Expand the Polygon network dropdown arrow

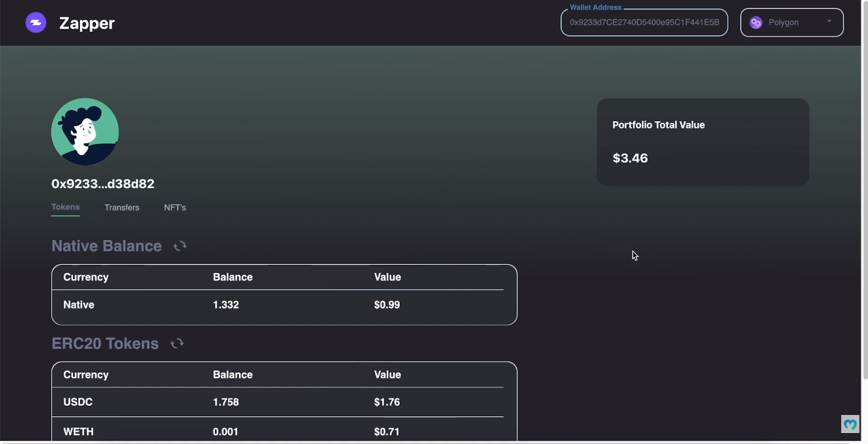(829, 22)
